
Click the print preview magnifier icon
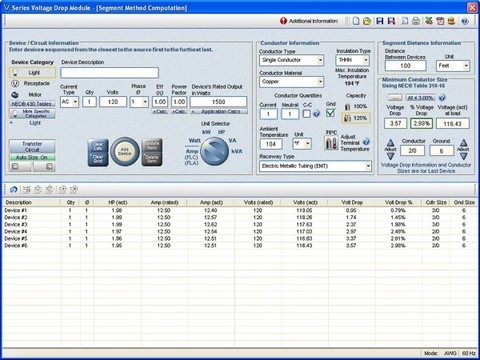(x=404, y=21)
